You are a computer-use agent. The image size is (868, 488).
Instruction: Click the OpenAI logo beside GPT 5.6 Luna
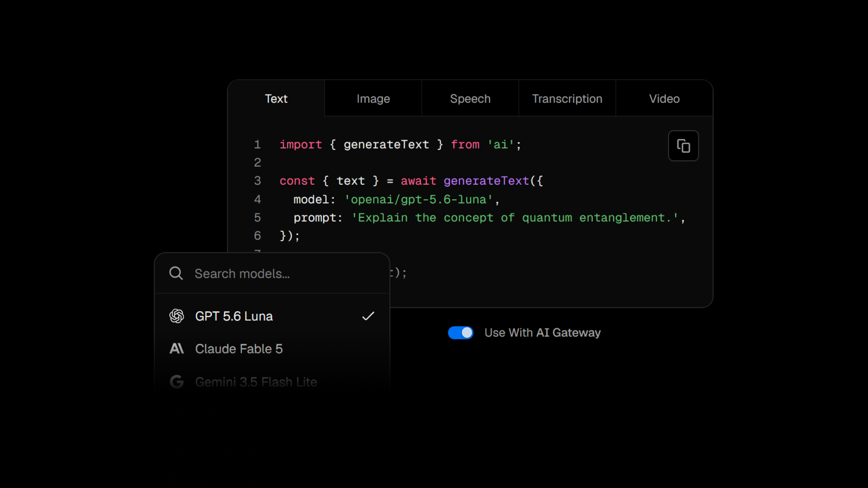coord(176,316)
